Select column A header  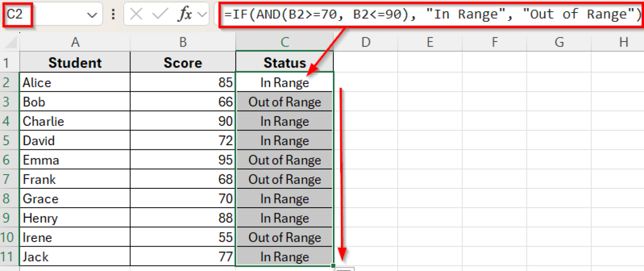pyautogui.click(x=75, y=42)
